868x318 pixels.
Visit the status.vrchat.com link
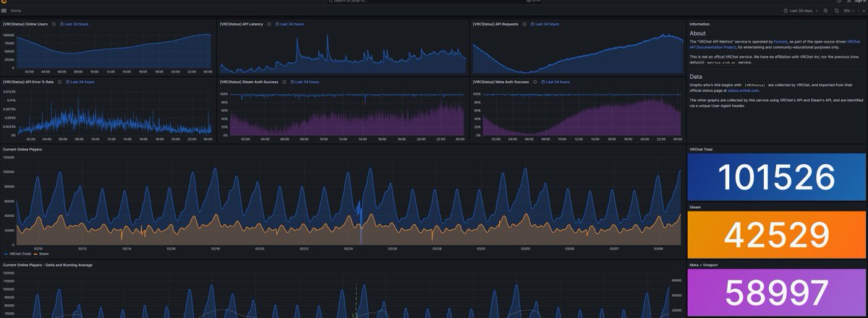(743, 90)
